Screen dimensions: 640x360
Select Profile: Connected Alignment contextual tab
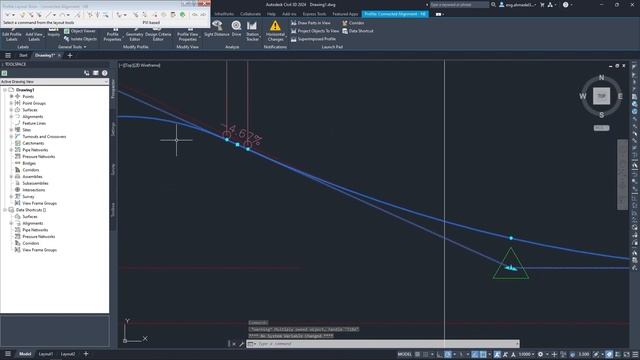(395, 14)
